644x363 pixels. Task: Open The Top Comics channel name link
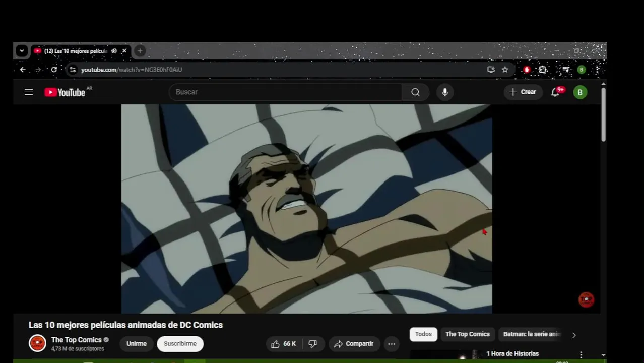(77, 340)
